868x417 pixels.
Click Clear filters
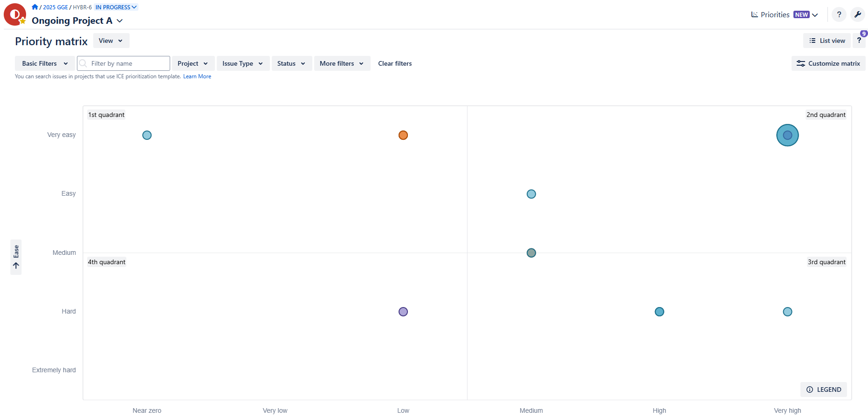click(395, 63)
